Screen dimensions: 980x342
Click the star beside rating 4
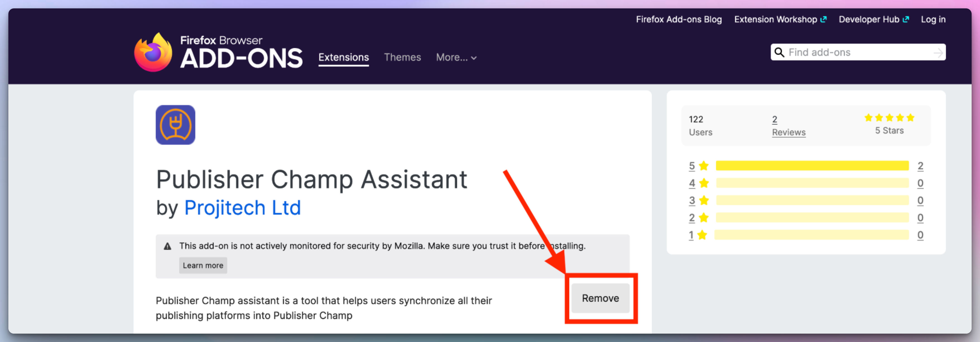[x=704, y=183]
